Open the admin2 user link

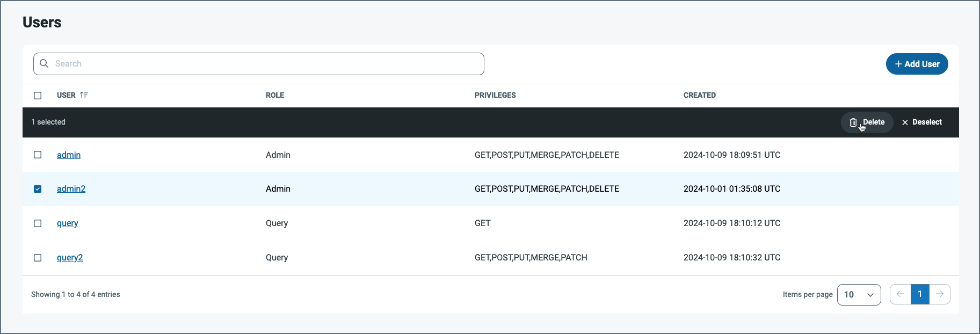pyautogui.click(x=71, y=189)
